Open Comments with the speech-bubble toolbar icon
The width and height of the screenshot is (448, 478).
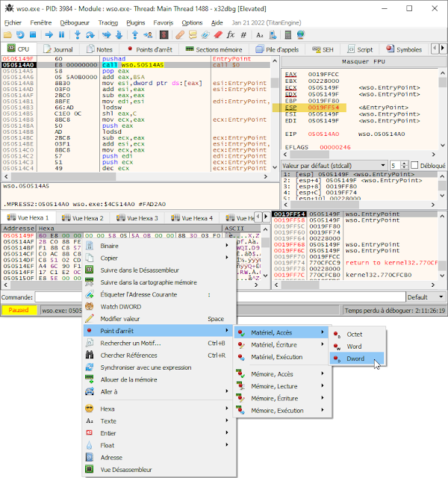pyautogui.click(x=193, y=35)
